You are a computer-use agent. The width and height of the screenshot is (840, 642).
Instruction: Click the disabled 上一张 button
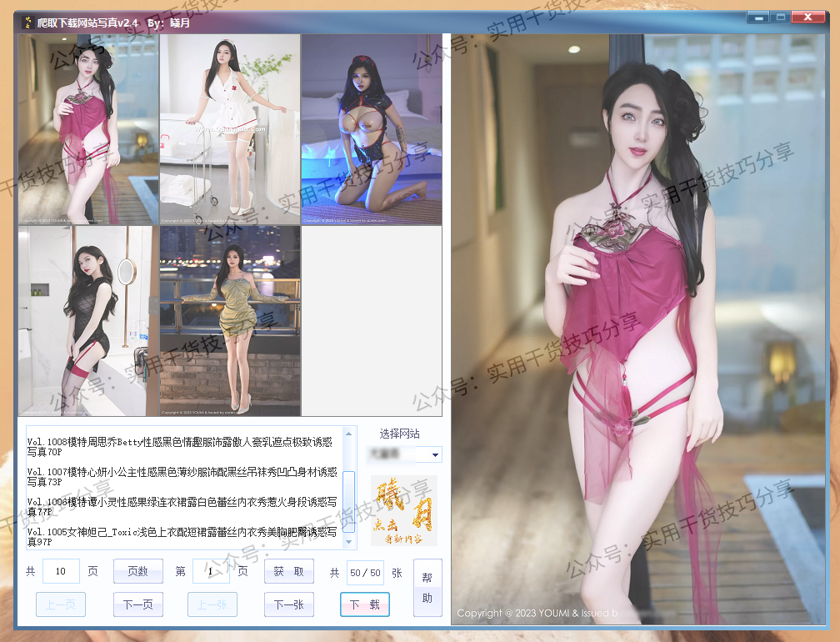click(x=212, y=604)
